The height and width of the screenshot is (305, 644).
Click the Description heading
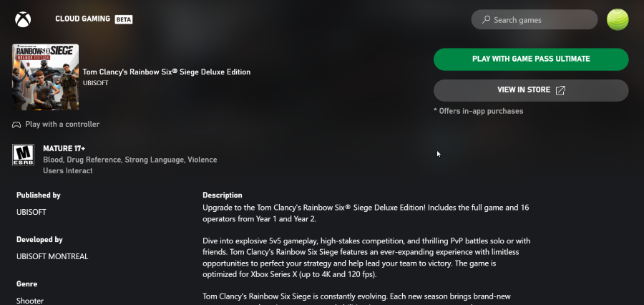(223, 195)
